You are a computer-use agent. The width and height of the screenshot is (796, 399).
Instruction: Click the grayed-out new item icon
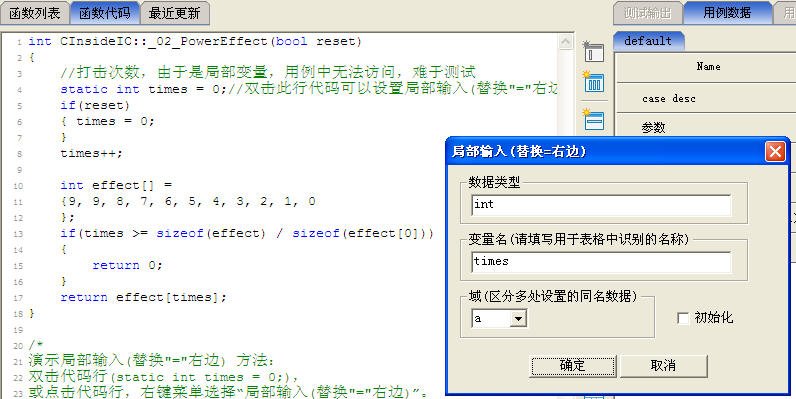[593, 52]
